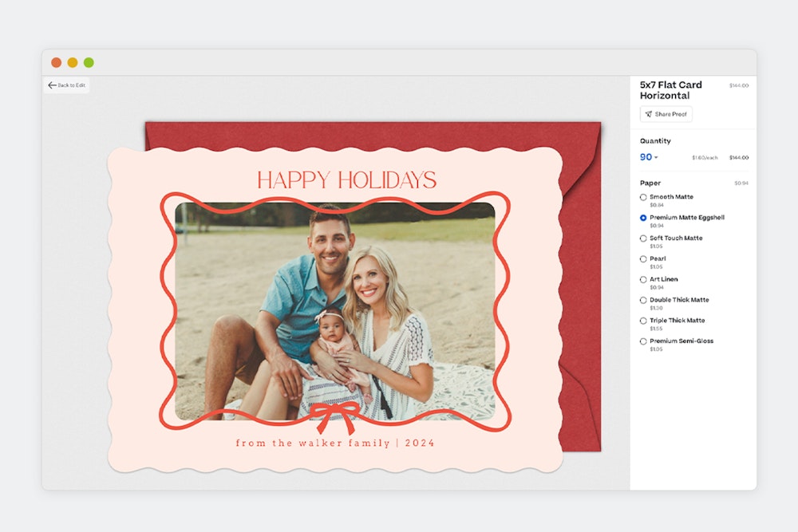
Task: Click the selected Premium Matte Eggshell radio
Action: [x=643, y=218]
